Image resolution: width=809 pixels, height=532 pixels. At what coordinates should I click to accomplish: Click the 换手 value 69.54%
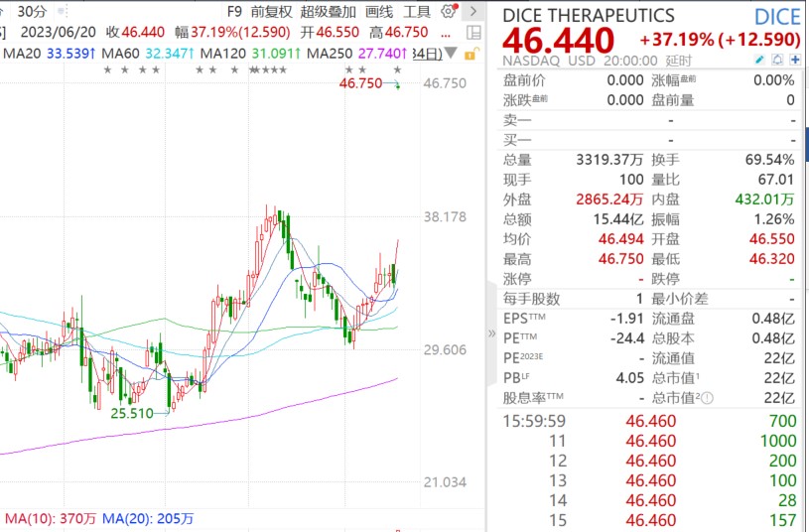pyautogui.click(x=769, y=160)
